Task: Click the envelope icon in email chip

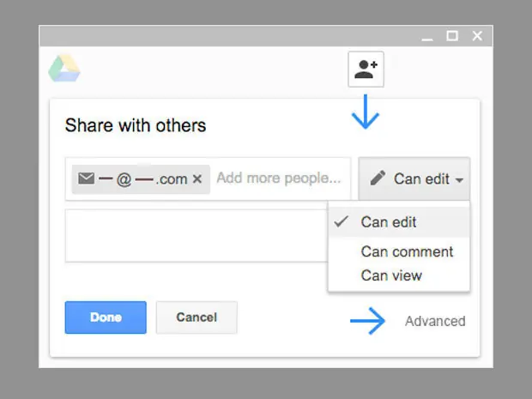Action: [86, 178]
